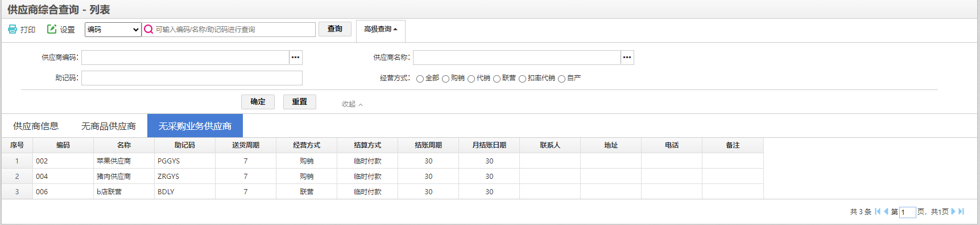Go to last page arrow icon
The height and width of the screenshot is (225, 980).
pos(961,211)
